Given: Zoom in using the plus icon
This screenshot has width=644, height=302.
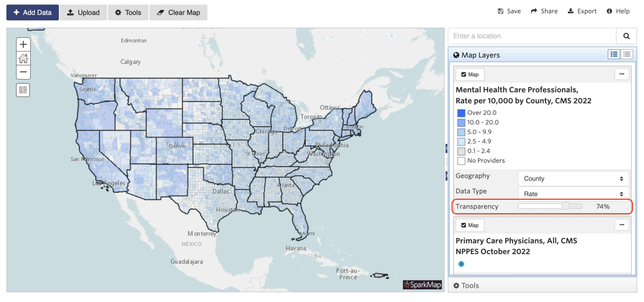Looking at the screenshot, I should [x=23, y=44].
